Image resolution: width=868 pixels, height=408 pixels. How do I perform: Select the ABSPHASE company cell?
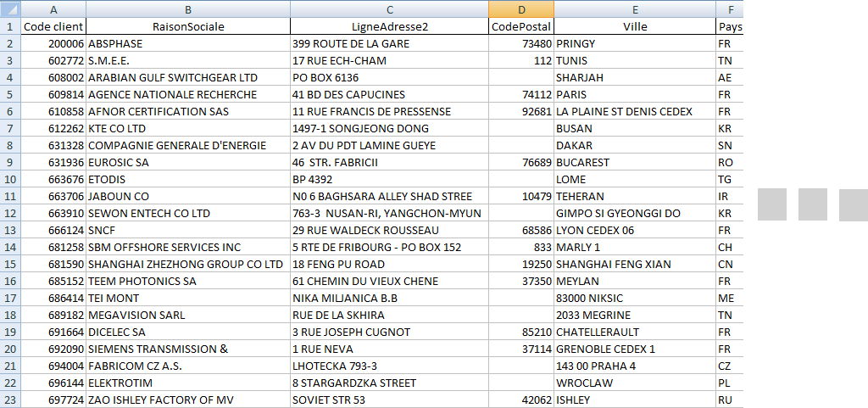pyautogui.click(x=187, y=43)
